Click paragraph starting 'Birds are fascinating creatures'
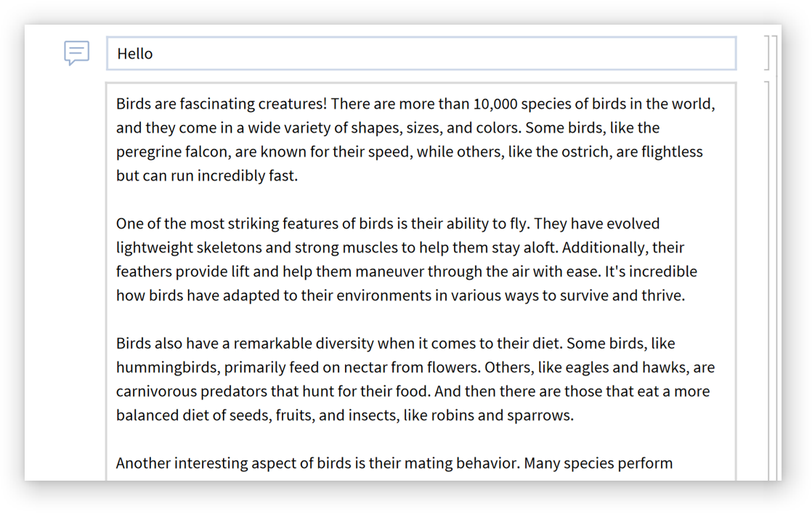This screenshot has height=514, width=812. tap(414, 139)
